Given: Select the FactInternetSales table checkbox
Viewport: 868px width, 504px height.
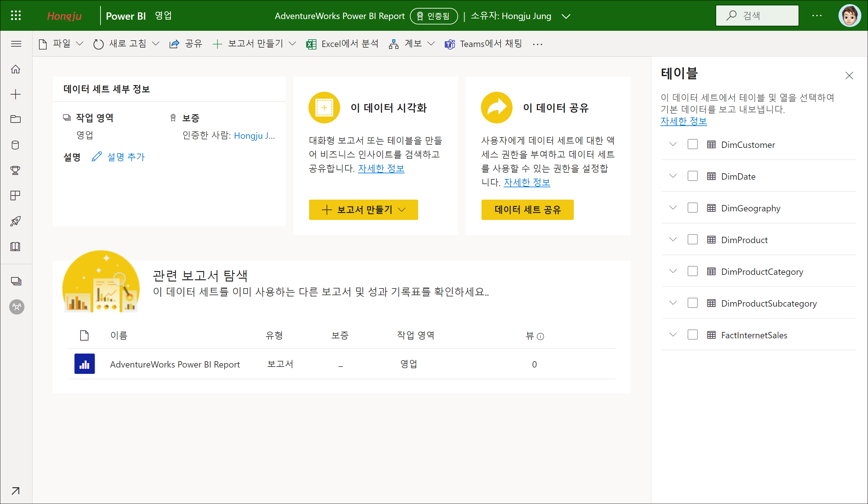Looking at the screenshot, I should 692,335.
